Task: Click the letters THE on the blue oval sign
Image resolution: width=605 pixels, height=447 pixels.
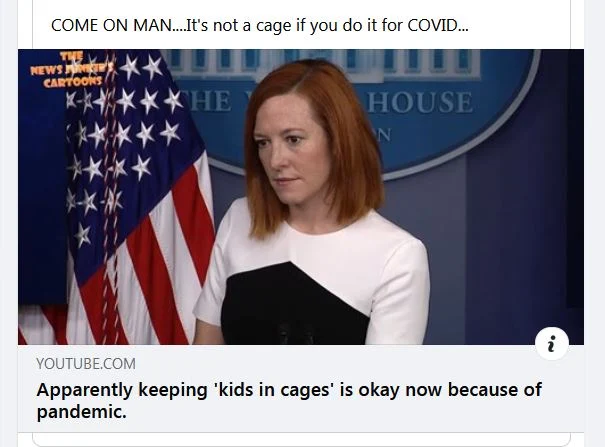Action: coord(207,100)
